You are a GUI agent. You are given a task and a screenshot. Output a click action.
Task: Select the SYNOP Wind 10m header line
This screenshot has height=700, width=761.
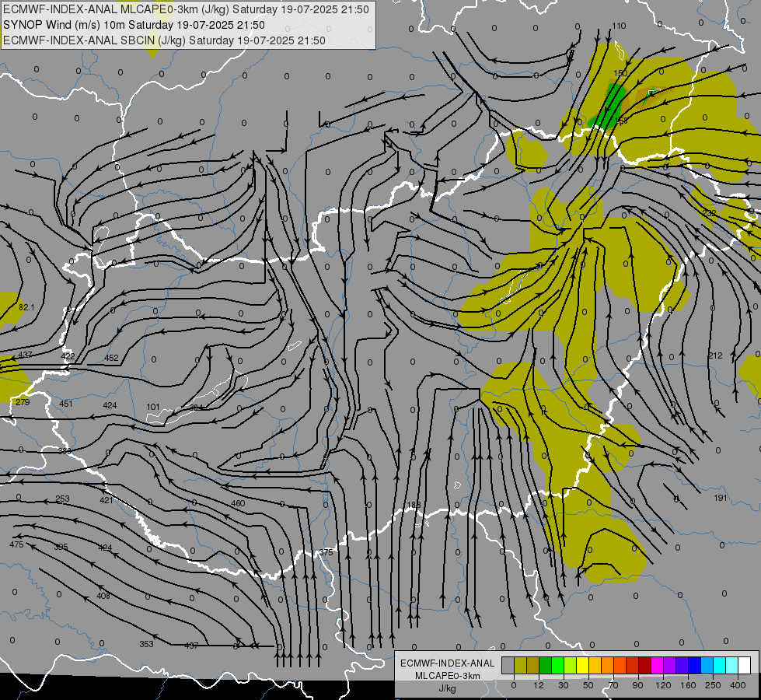click(134, 25)
